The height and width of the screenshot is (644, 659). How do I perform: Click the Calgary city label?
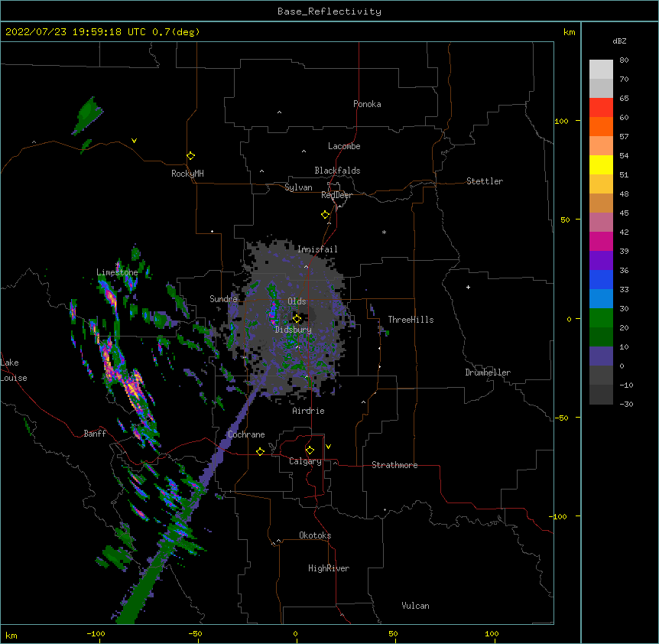305,461
